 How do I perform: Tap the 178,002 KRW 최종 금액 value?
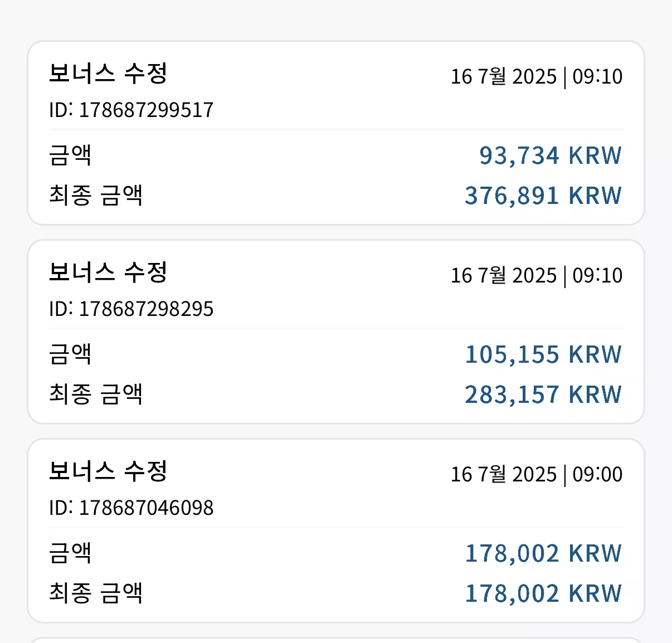pos(543,593)
